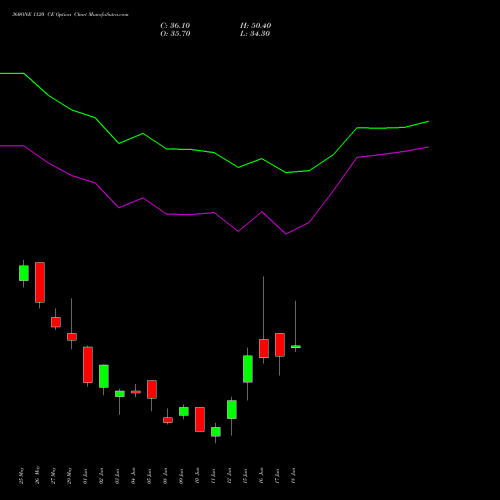Select the low value L: 34.30
Viewport: 500px width, 500px height.
tap(255, 34)
